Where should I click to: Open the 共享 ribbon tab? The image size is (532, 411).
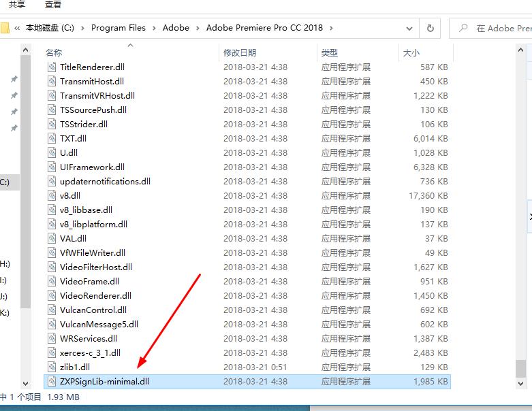click(x=16, y=5)
